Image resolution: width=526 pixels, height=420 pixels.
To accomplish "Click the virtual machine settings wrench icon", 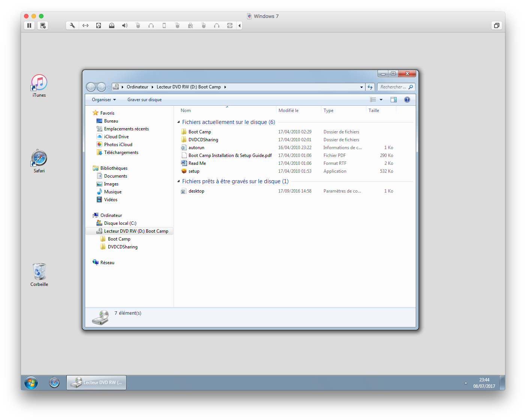I will (72, 25).
